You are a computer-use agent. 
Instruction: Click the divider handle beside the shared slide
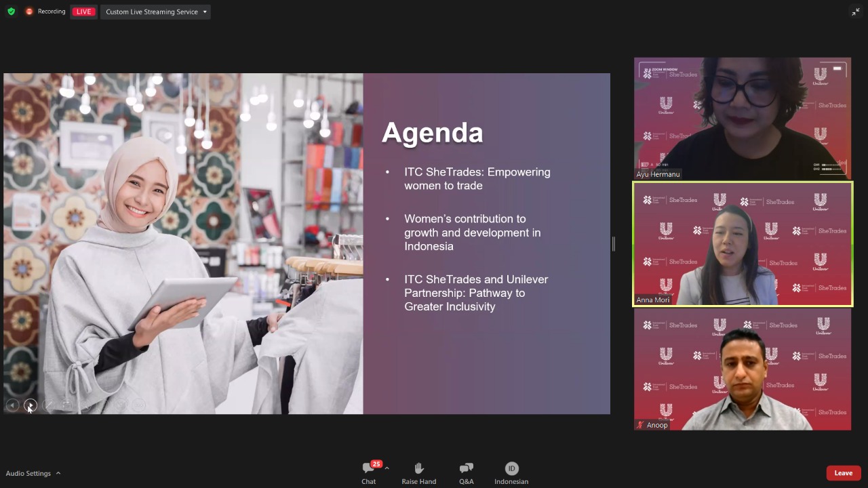(613, 244)
